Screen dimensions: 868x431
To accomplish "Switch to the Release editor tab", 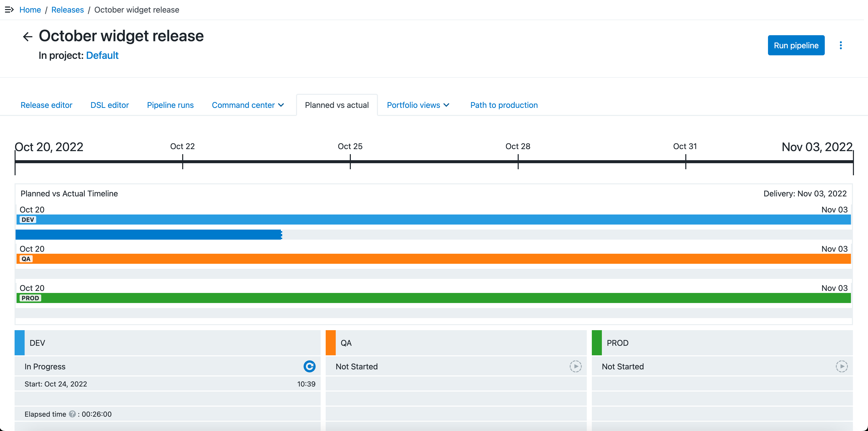I will 46,105.
